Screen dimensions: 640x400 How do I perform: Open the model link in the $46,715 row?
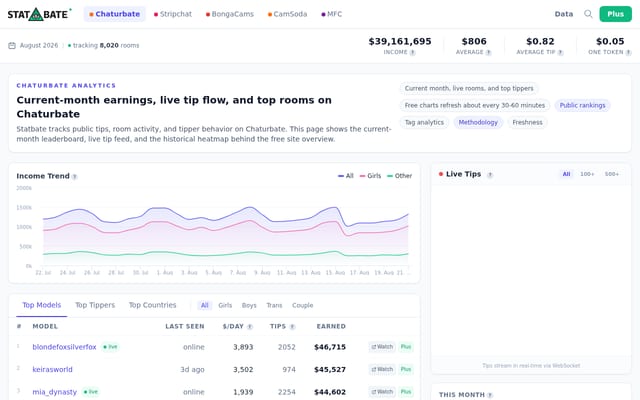(x=64, y=347)
